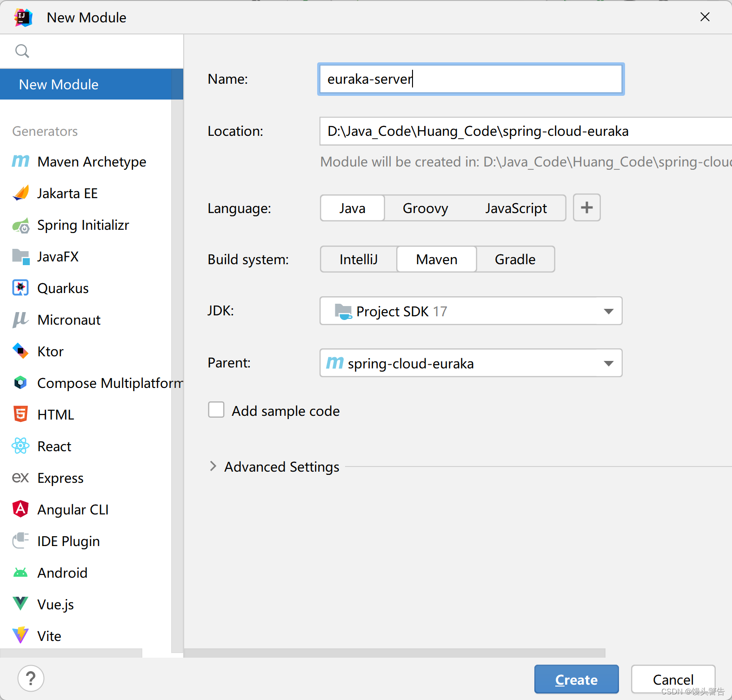The width and height of the screenshot is (732, 700).
Task: Select the Angular CLI generator icon
Action: point(20,509)
